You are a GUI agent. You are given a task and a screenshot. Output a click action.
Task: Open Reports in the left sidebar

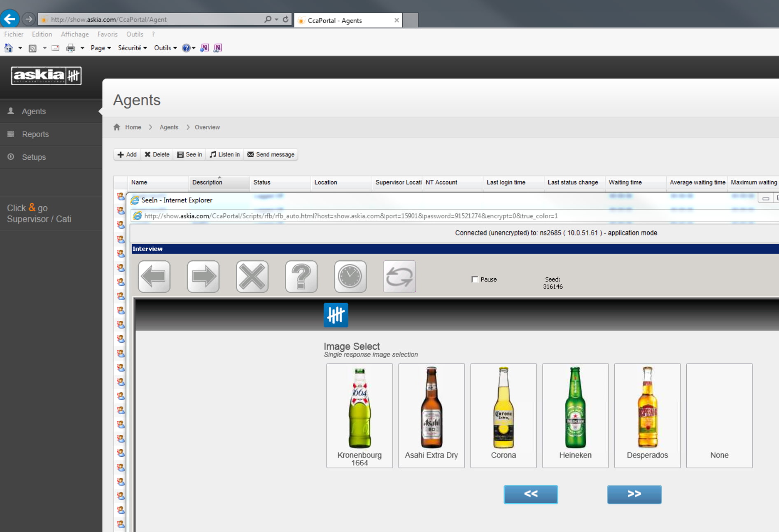35,134
